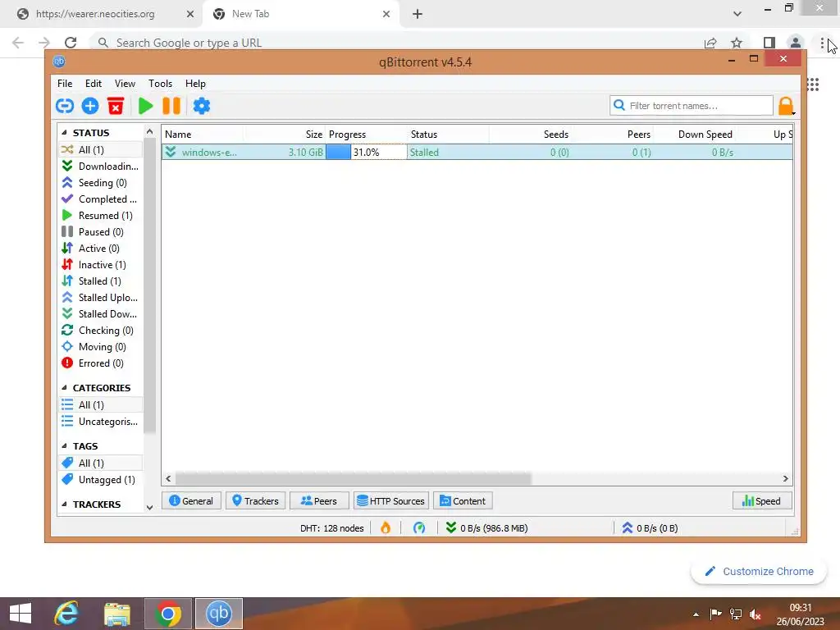Open the General details tab

click(191, 501)
